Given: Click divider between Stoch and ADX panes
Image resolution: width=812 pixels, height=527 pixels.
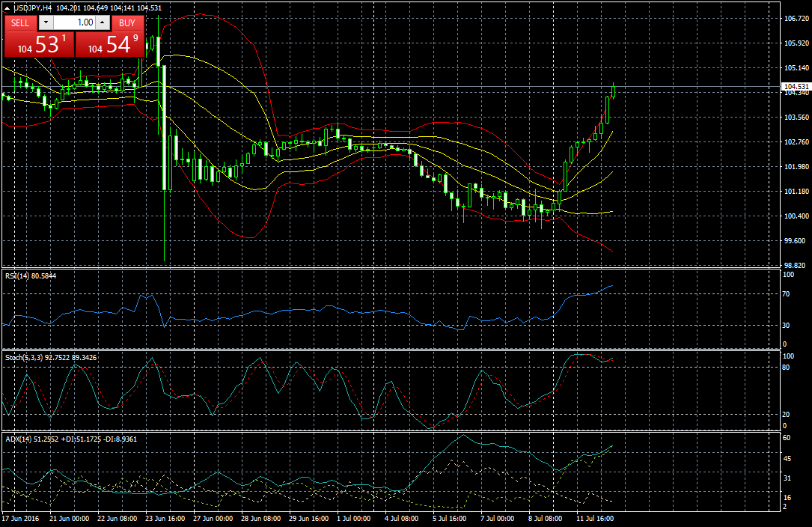Looking at the screenshot, I should click(x=389, y=431).
